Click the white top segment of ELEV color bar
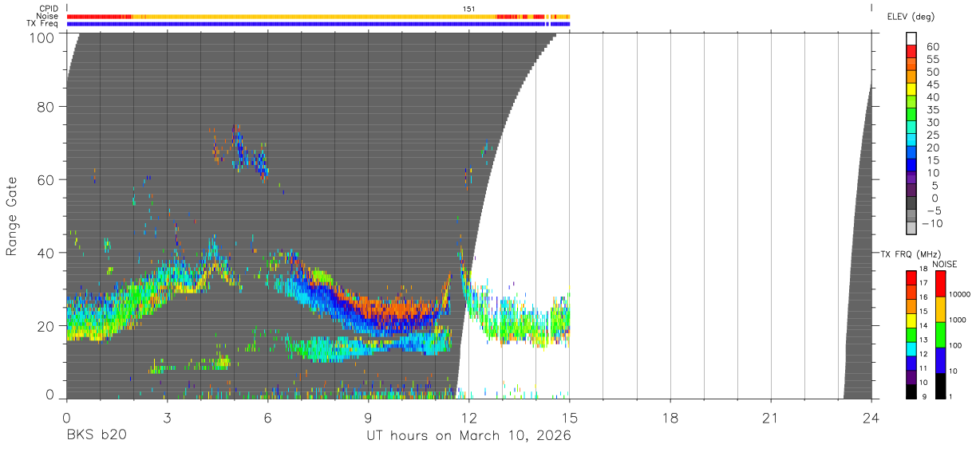This screenshot has height=452, width=980. tap(911, 39)
